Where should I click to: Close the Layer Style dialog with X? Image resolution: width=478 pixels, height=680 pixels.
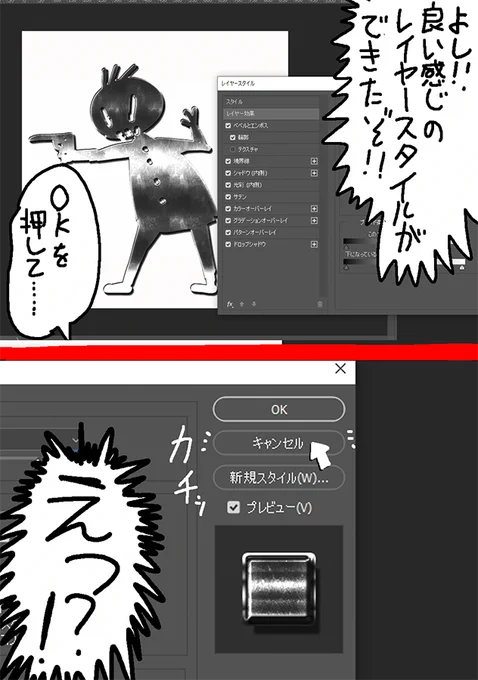pos(340,369)
